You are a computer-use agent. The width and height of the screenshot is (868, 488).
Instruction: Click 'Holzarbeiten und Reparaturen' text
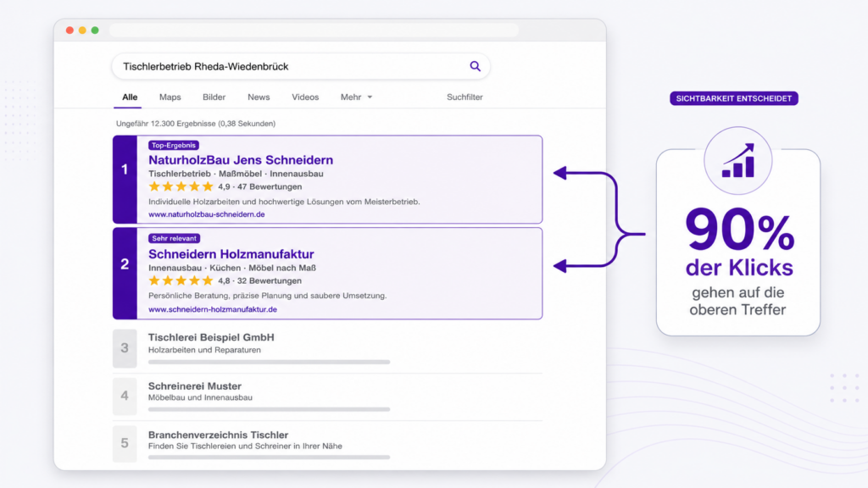click(204, 350)
